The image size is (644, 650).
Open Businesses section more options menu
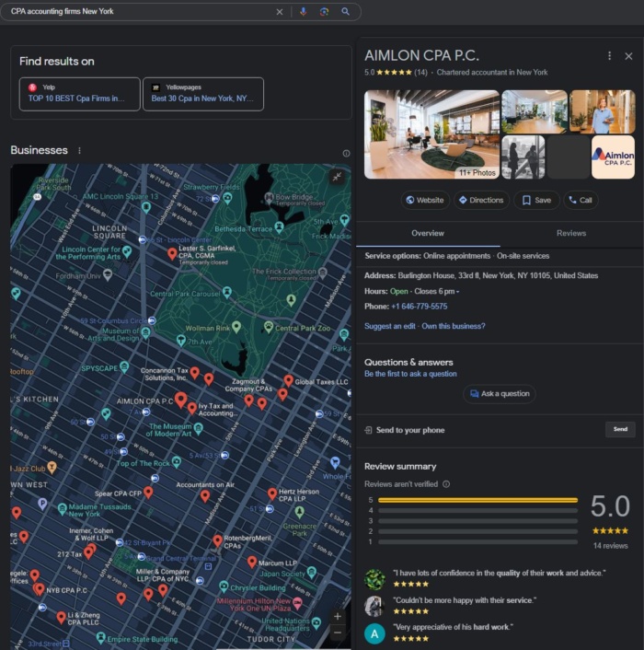tap(79, 151)
